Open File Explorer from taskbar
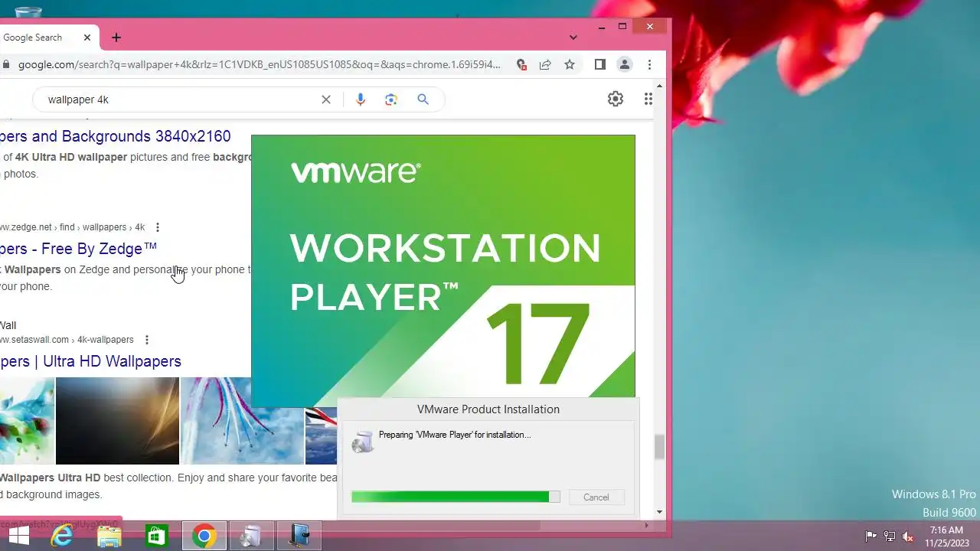This screenshot has width=980, height=551. (x=109, y=536)
